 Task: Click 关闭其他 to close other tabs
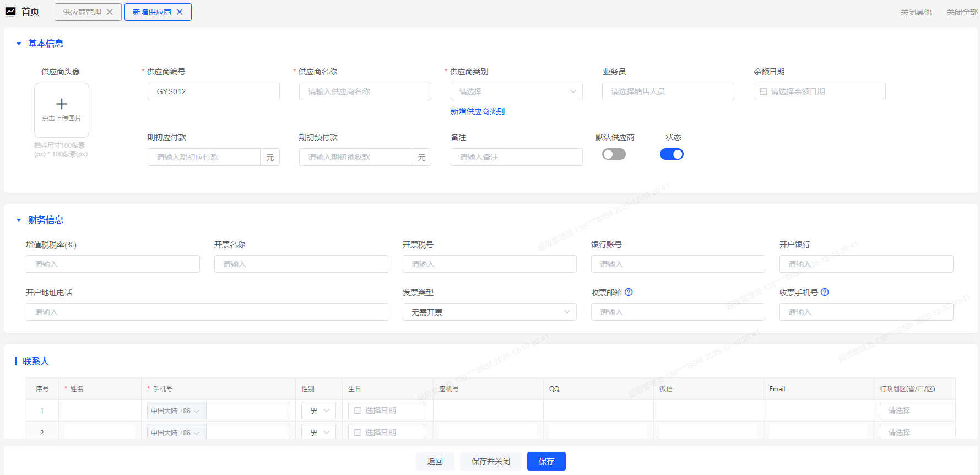916,12
